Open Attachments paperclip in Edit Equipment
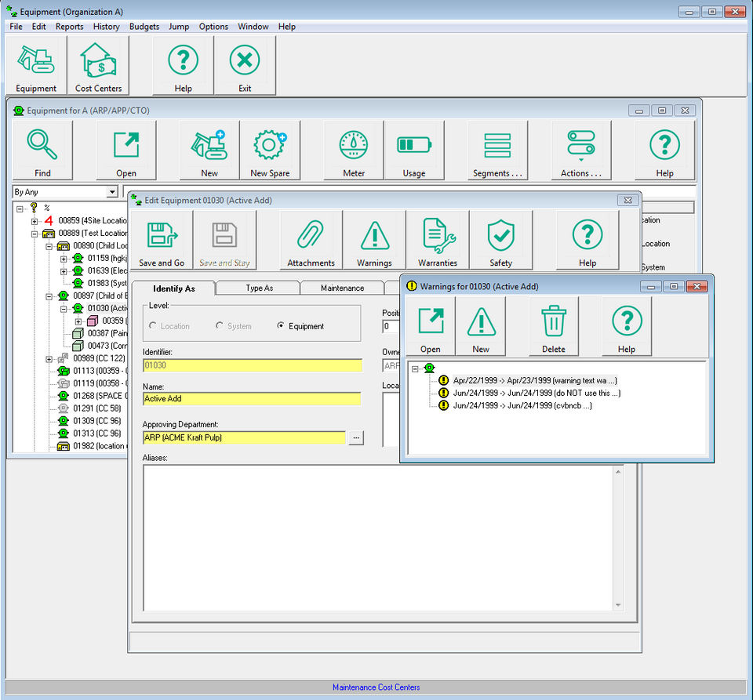The image size is (753, 700). pos(311,241)
